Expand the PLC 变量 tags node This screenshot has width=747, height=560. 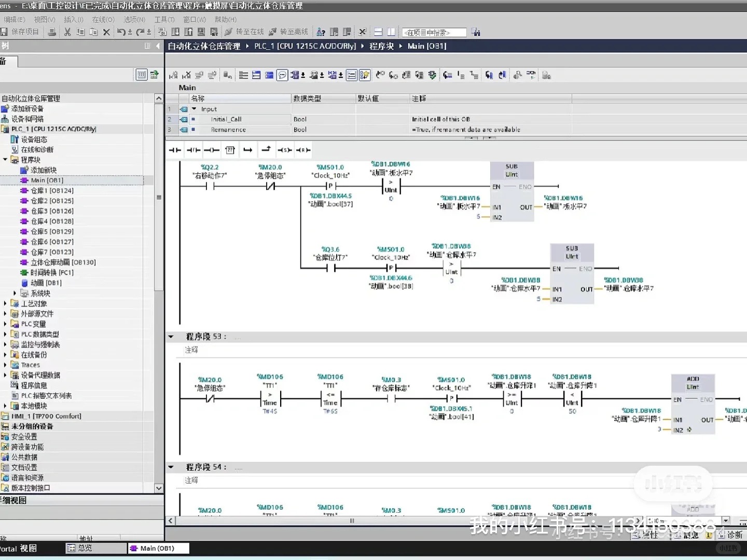(5, 324)
